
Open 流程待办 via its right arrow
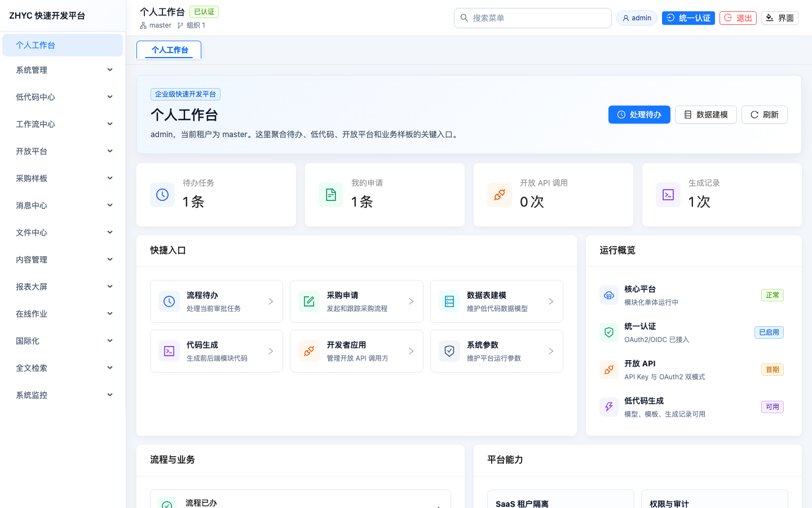coord(271,301)
